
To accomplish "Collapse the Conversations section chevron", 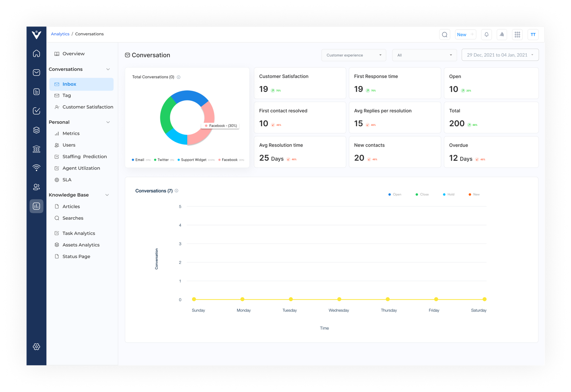I will [108, 69].
